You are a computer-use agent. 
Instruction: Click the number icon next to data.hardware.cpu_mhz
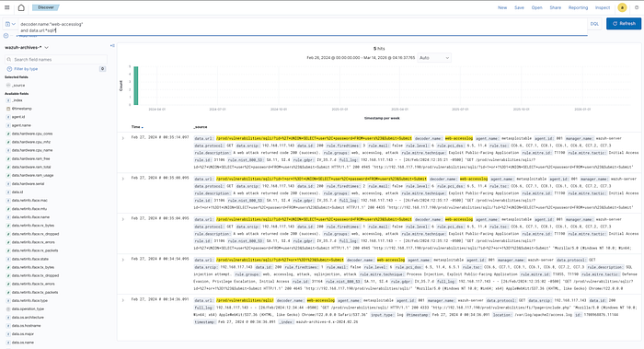pyautogui.click(x=8, y=142)
